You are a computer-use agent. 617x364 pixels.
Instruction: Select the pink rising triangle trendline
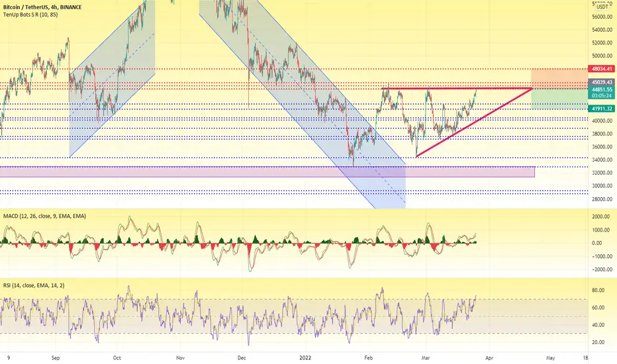pos(474,122)
